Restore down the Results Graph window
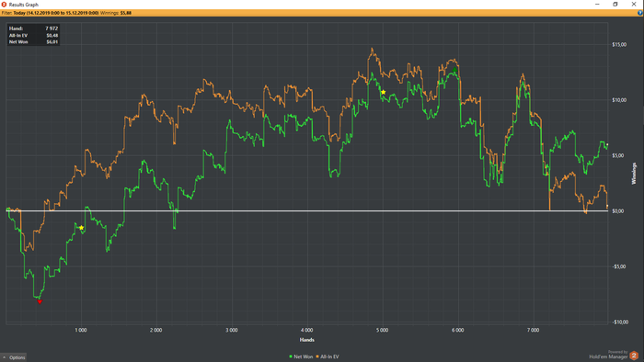Image resolution: width=644 pixels, height=362 pixels. point(615,4)
